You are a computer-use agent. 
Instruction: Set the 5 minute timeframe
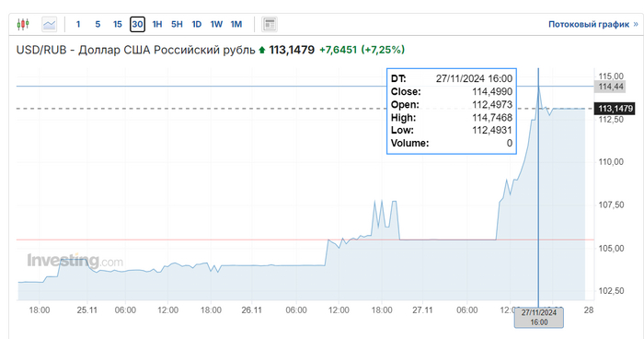pos(98,24)
